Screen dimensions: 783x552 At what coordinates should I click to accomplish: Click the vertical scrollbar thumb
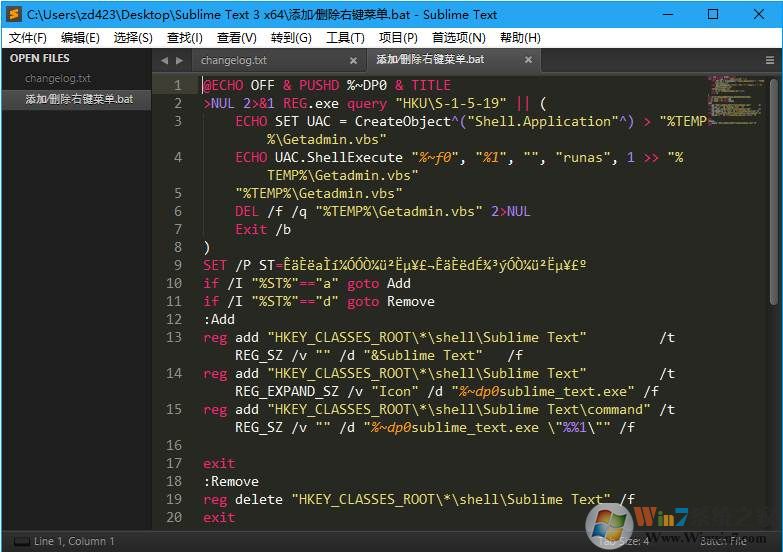774,191
